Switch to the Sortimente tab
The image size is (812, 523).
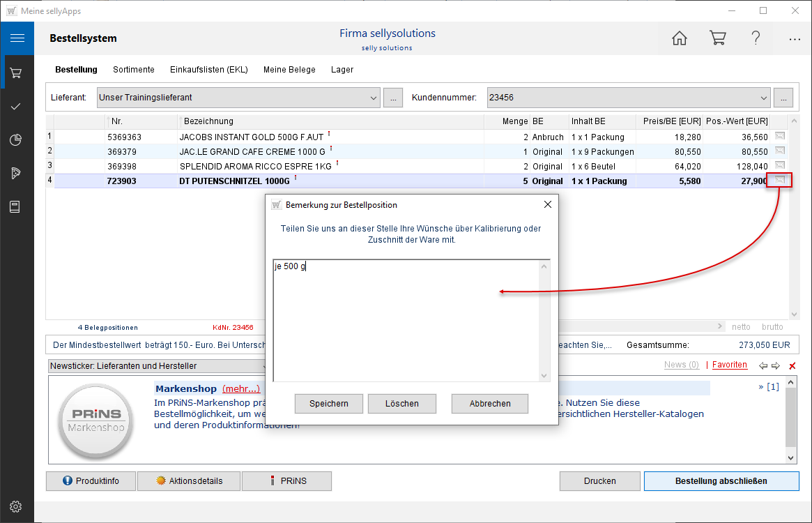[133, 70]
